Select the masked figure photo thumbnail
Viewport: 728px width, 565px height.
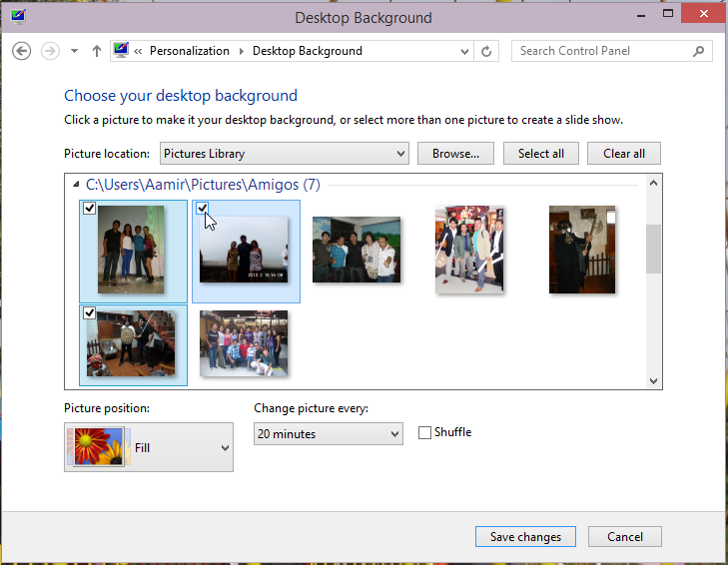point(582,250)
